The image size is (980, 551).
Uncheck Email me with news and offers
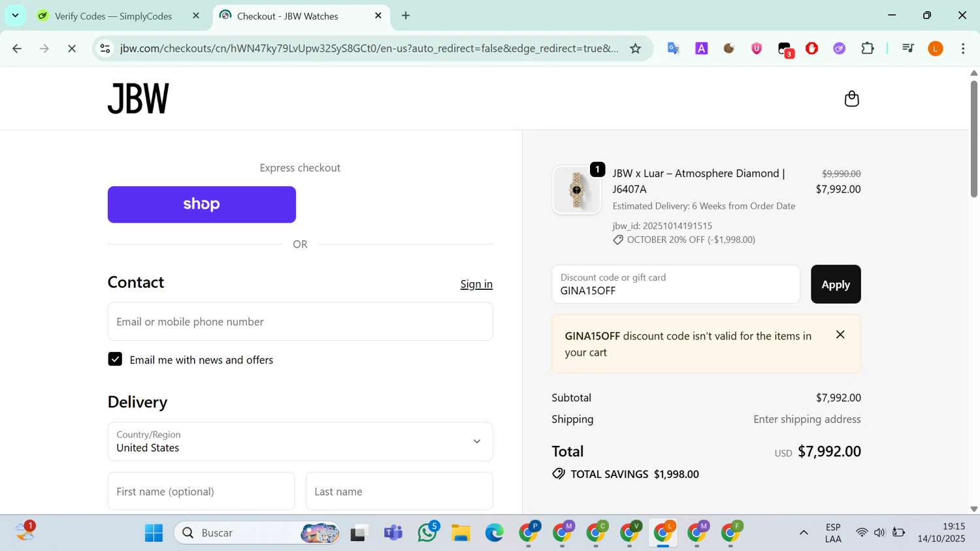[x=115, y=359]
